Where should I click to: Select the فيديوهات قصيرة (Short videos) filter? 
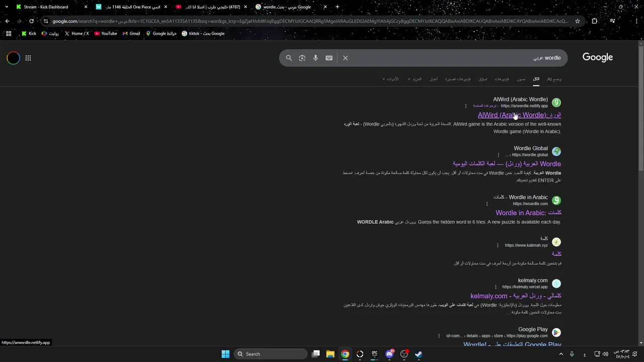point(458,79)
